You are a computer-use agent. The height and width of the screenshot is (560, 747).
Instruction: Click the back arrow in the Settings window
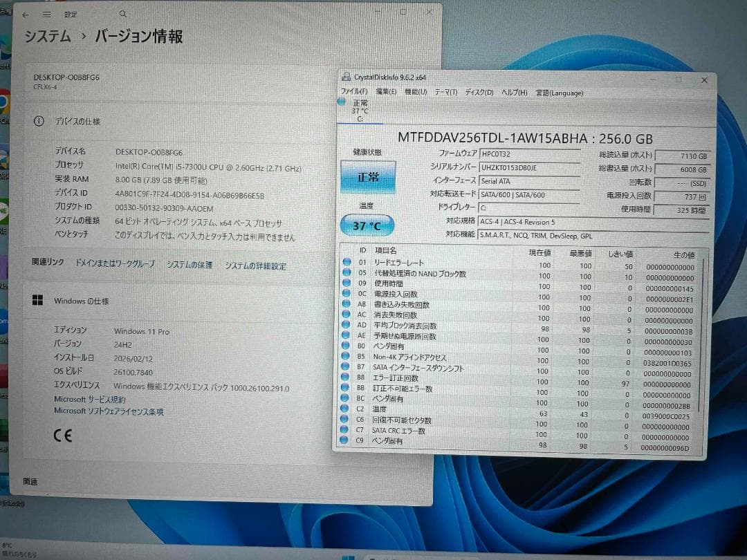click(26, 13)
